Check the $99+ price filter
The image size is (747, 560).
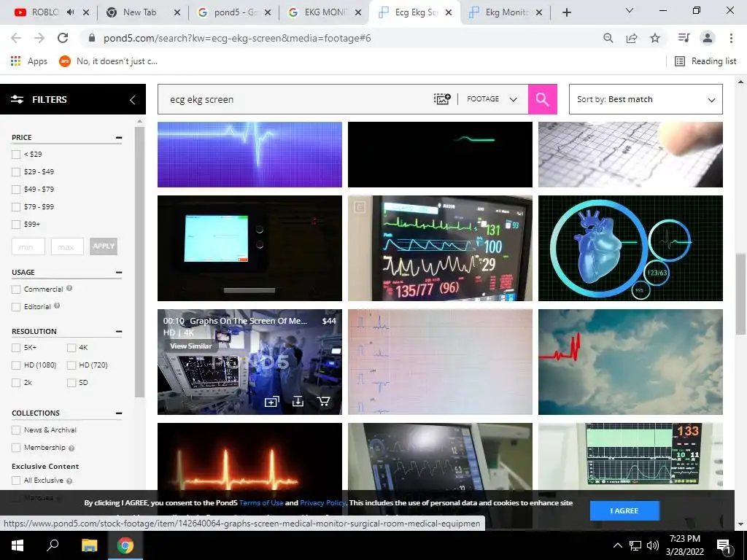point(16,225)
